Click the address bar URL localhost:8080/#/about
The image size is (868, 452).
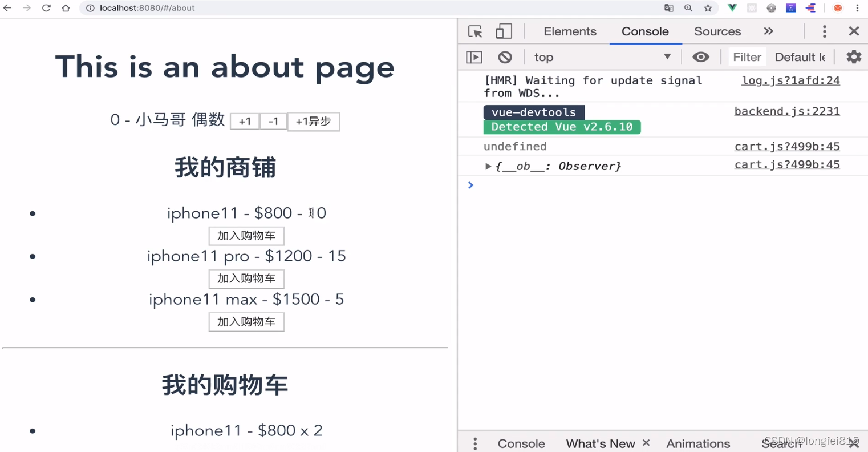click(147, 8)
